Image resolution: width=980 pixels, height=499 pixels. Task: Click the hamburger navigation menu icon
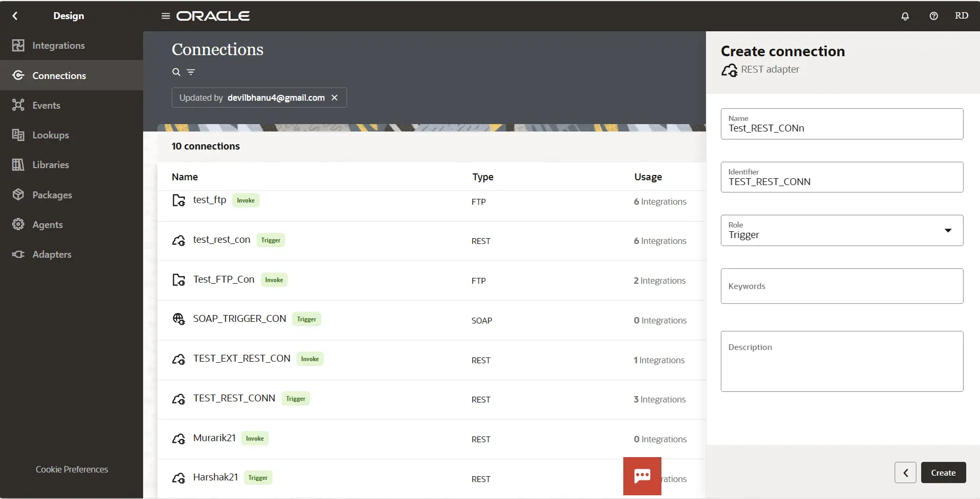pos(165,16)
